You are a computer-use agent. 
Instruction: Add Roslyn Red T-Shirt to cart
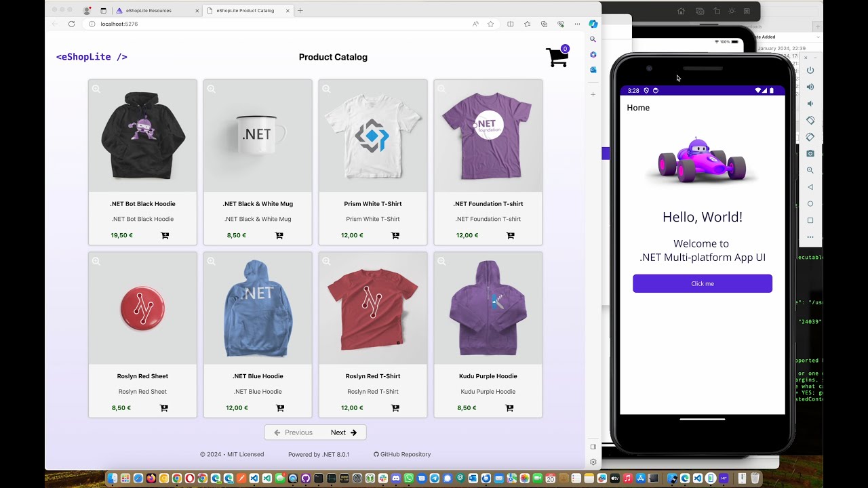tap(395, 408)
